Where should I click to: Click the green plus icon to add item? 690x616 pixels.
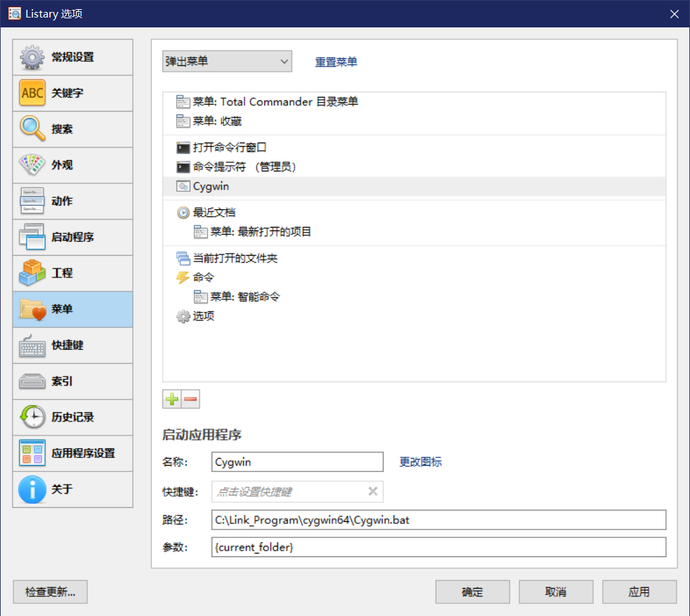tap(171, 398)
